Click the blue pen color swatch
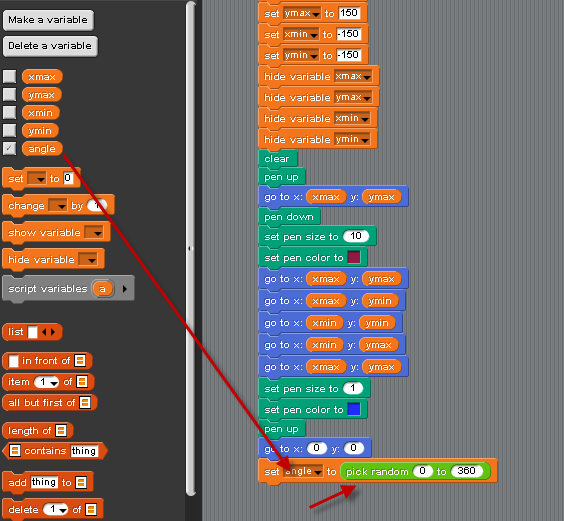564x521 pixels. coord(354,409)
